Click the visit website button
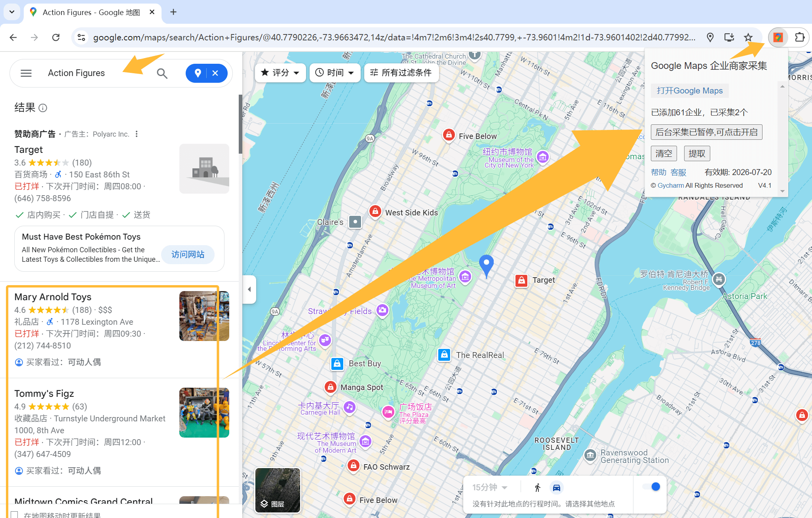812x518 pixels. click(188, 254)
